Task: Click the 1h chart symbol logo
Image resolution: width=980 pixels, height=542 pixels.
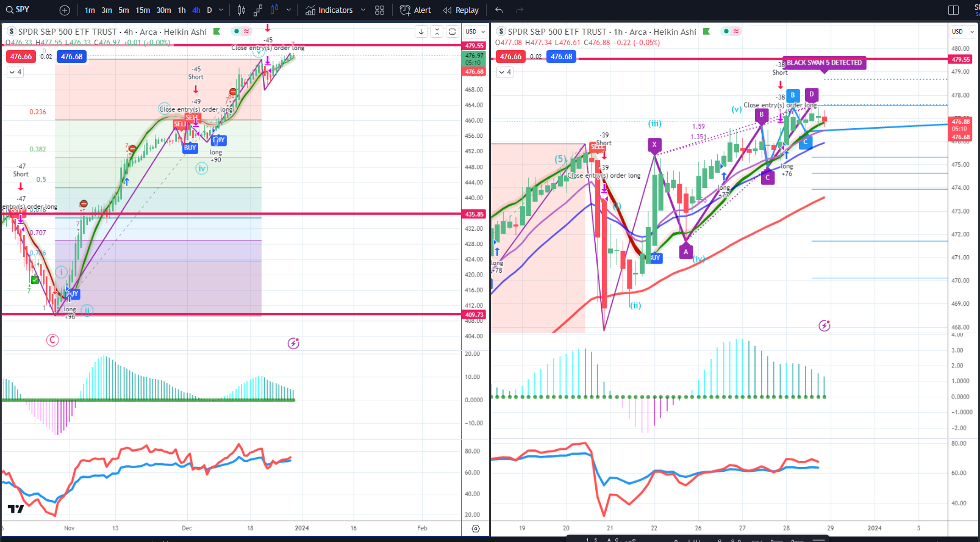Action: 501,32
